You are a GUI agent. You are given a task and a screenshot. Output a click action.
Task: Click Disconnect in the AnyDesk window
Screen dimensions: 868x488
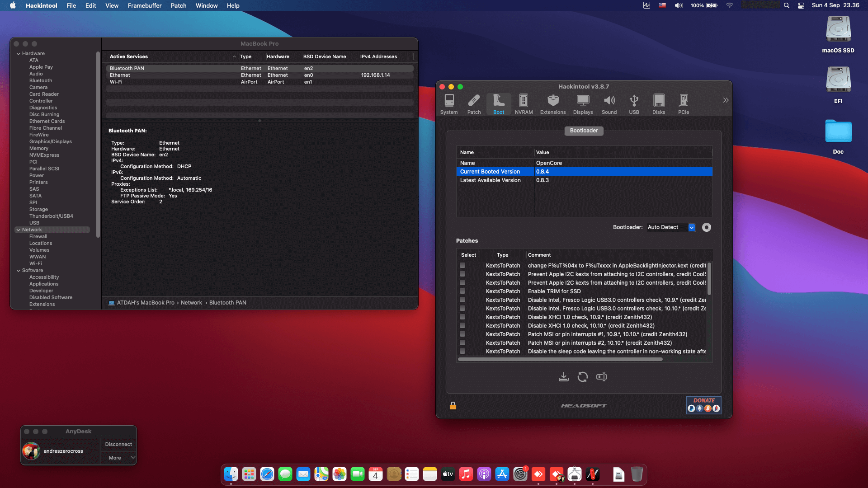pos(118,444)
